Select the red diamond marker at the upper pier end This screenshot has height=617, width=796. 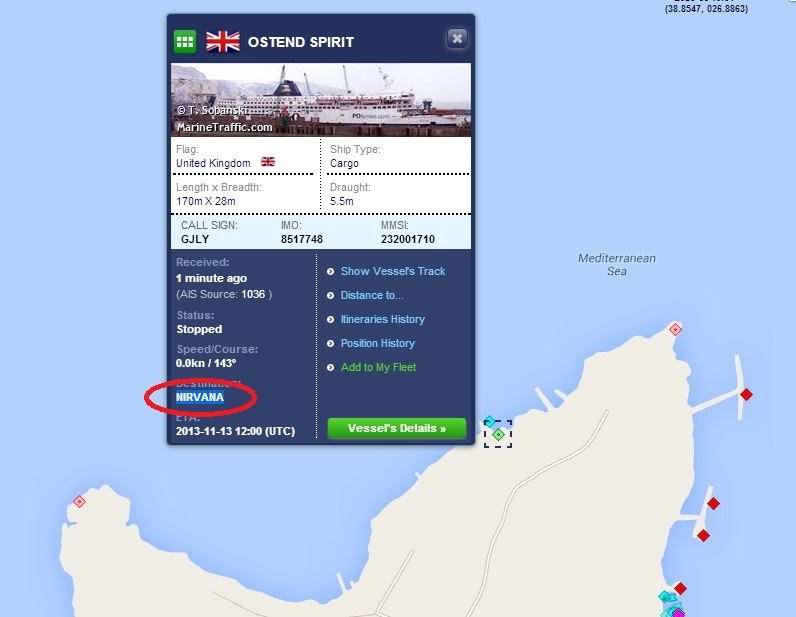746,395
